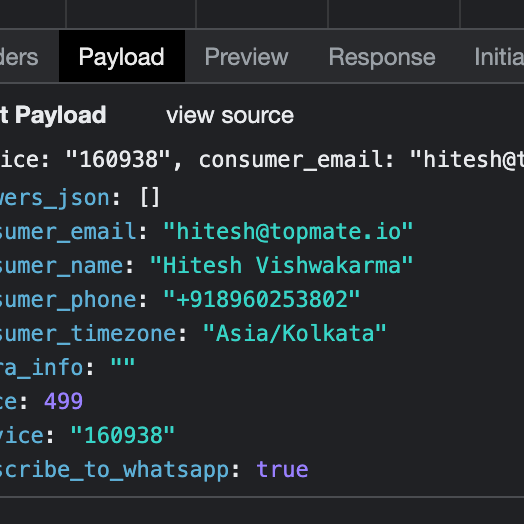Click the Request Payload section heading
The height and width of the screenshot is (524, 524).
(53, 115)
